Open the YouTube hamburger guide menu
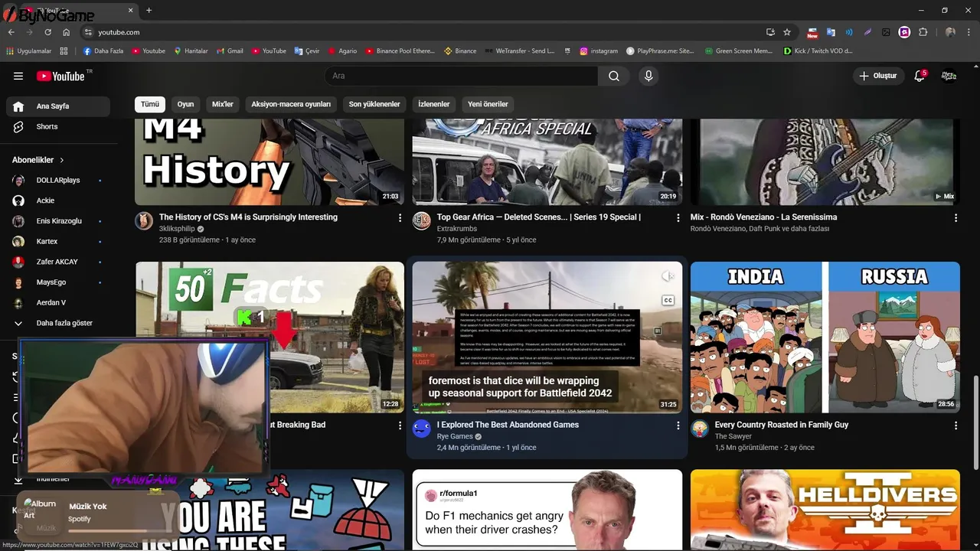Viewport: 980px width, 551px height. point(18,76)
